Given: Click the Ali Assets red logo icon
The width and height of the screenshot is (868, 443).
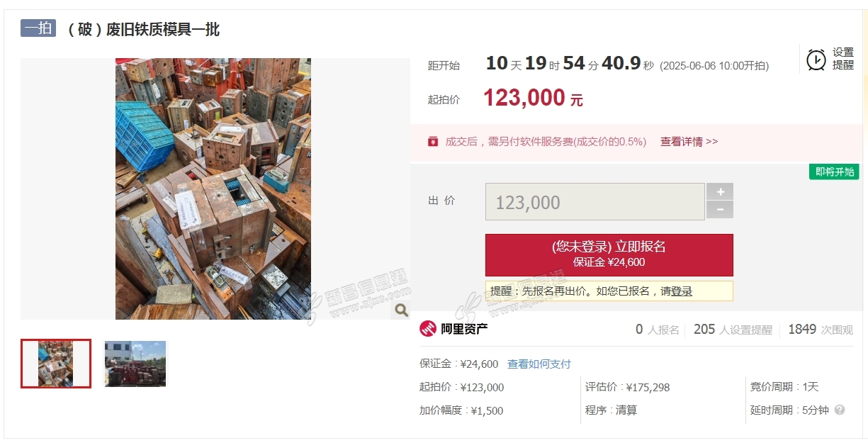Looking at the screenshot, I should tap(428, 329).
